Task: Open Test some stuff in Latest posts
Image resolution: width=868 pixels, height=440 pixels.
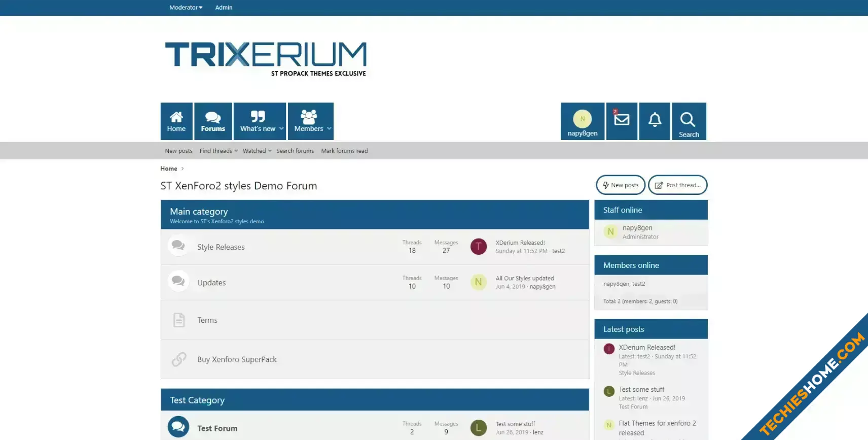Action: [x=641, y=390]
